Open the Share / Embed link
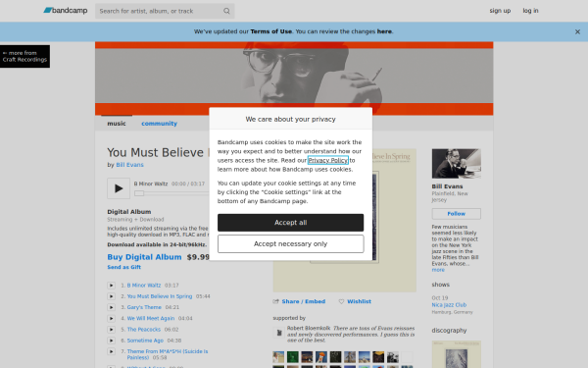Viewport: 588px width, 368px height. (304, 301)
